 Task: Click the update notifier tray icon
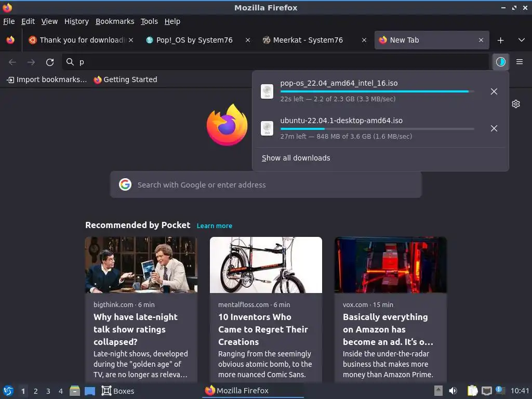[500, 390]
